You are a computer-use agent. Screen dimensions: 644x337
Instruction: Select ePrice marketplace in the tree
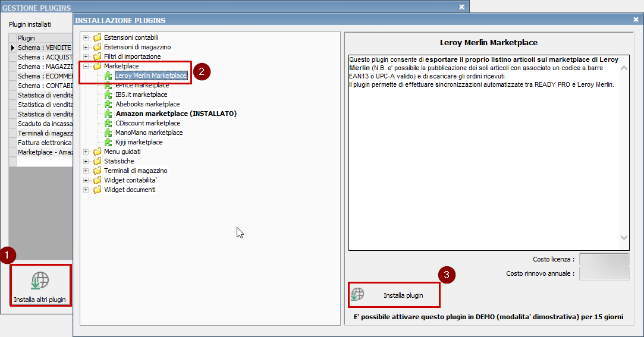[x=142, y=85]
